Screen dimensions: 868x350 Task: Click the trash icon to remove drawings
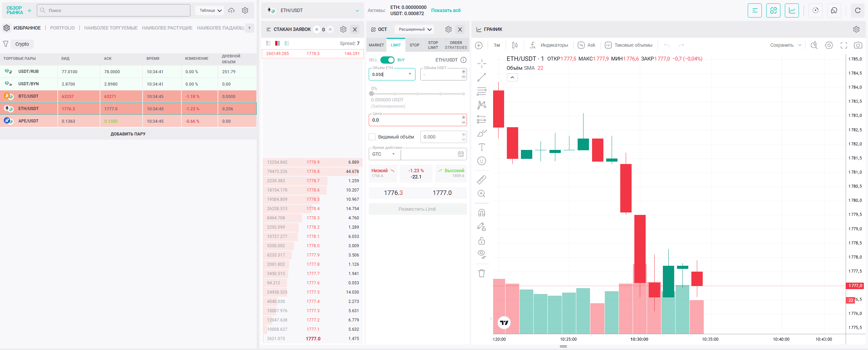[481, 273]
